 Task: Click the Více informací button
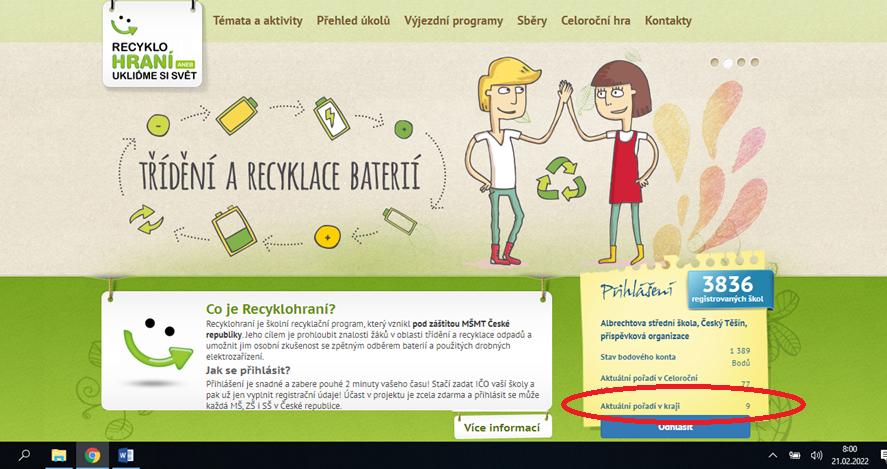pos(502,427)
